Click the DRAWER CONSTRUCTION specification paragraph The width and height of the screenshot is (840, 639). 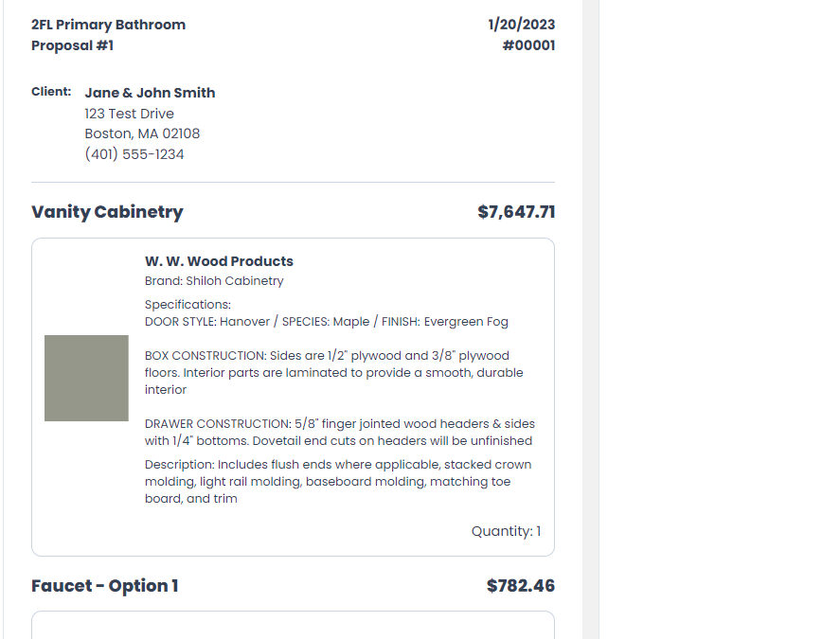click(x=340, y=433)
